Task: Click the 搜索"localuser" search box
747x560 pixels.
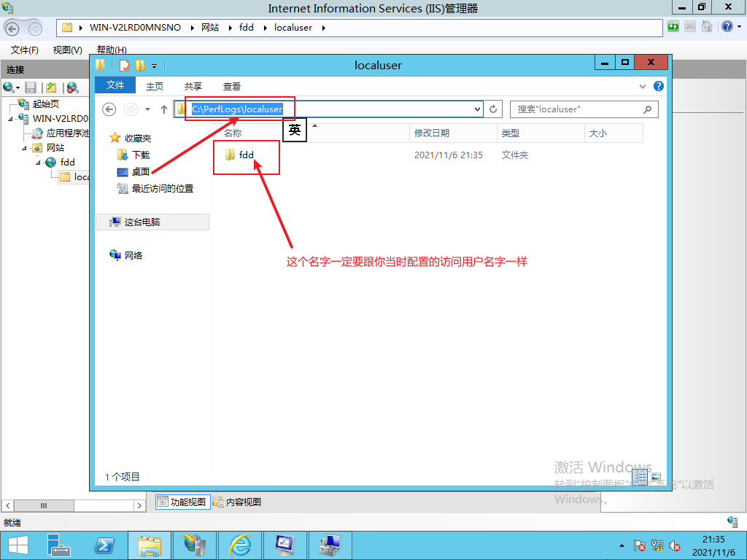Action: (584, 109)
